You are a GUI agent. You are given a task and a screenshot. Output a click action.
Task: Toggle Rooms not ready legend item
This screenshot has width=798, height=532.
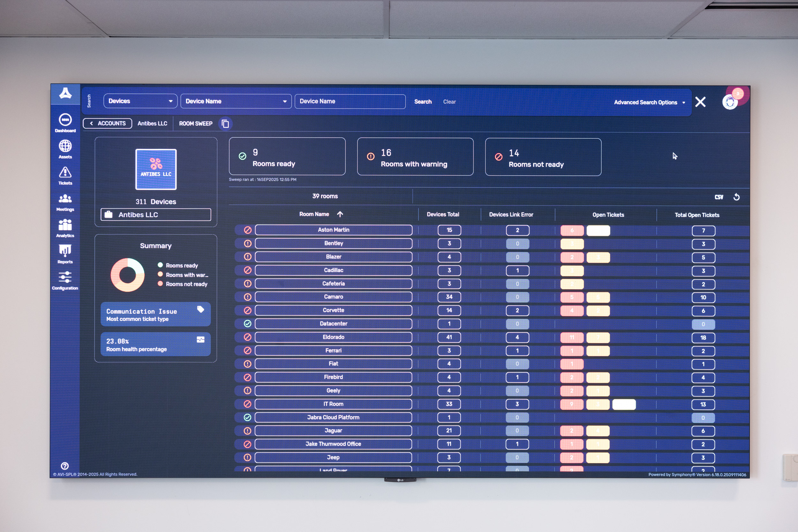pos(183,284)
